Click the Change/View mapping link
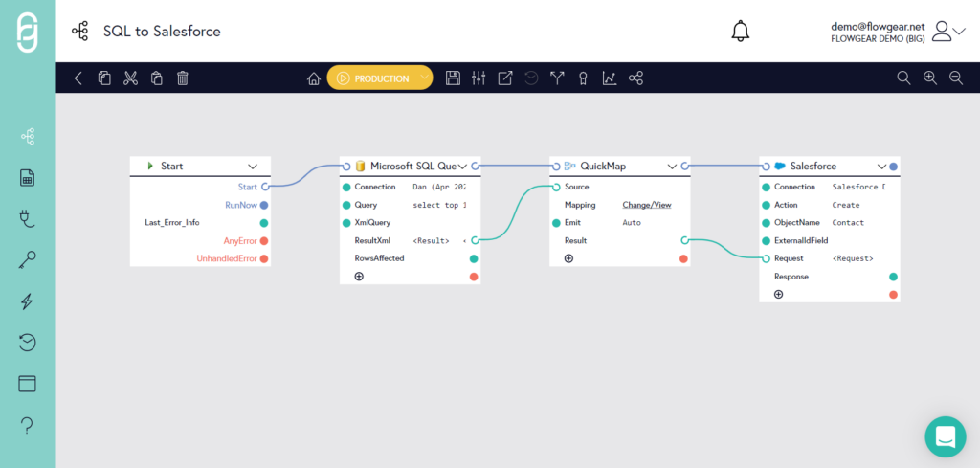This screenshot has width=980, height=468. [646, 205]
